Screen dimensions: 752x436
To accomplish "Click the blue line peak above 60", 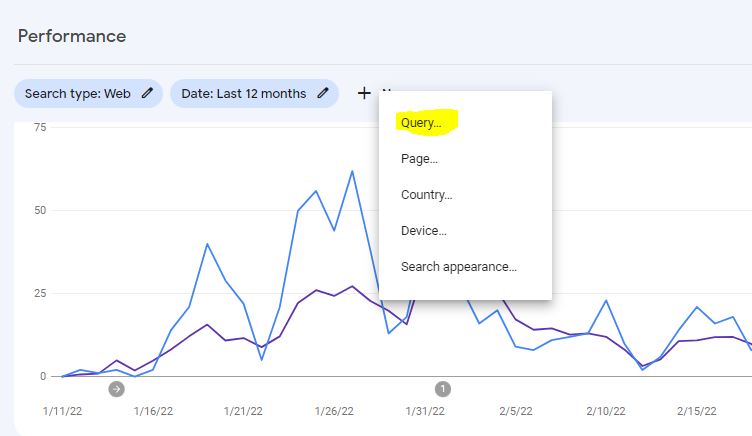I will click(x=352, y=171).
